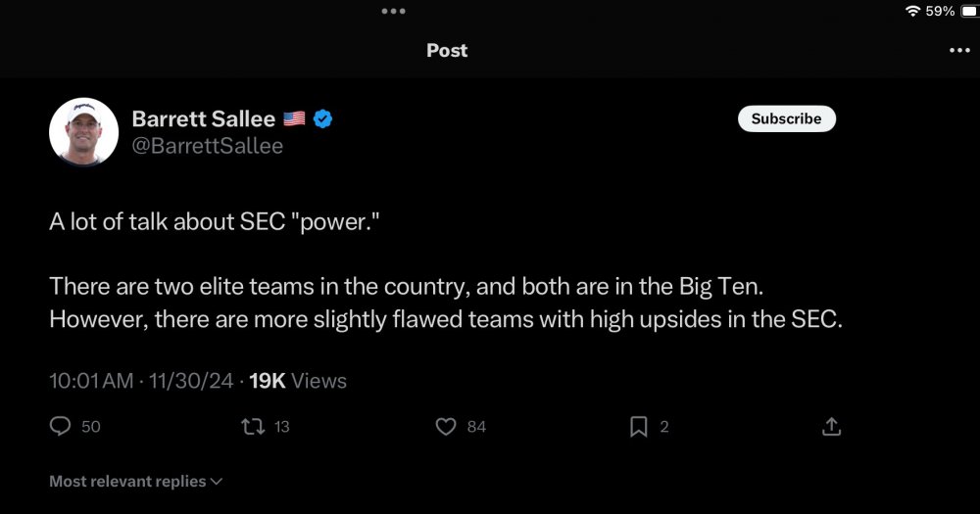The image size is (980, 514).
Task: Tap the Post header title
Action: [x=447, y=51]
